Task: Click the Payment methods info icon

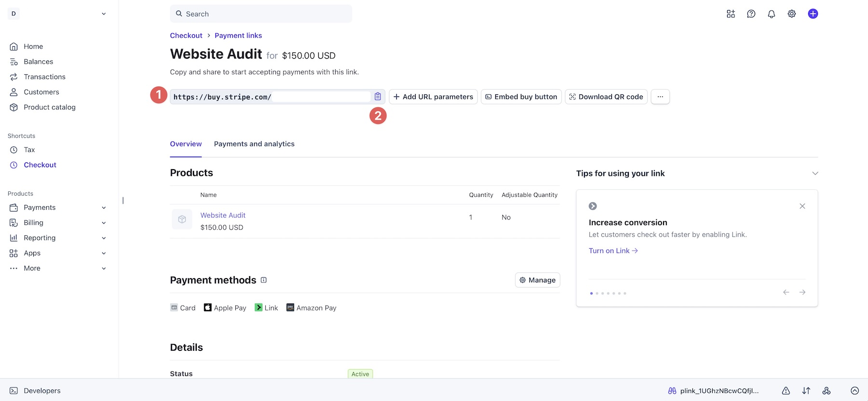Action: (x=264, y=280)
